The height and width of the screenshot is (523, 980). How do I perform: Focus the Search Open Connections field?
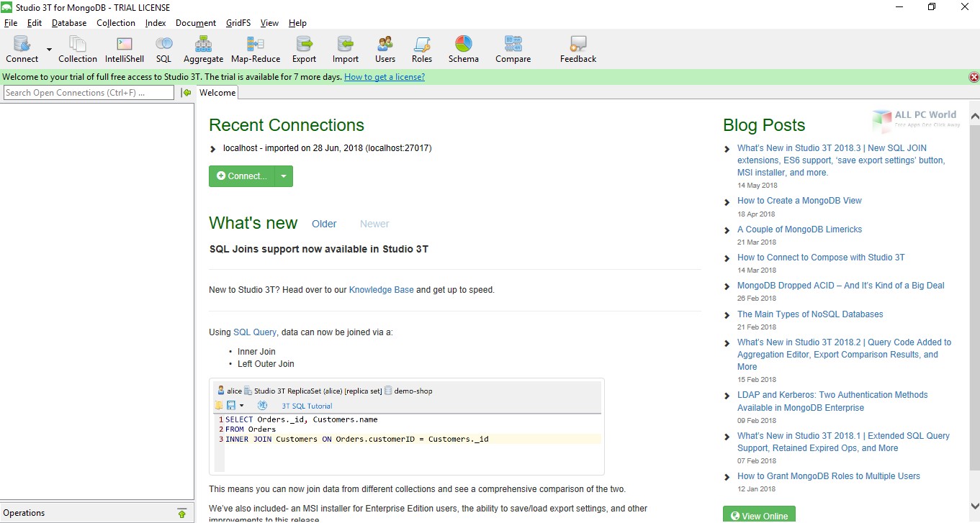click(89, 92)
